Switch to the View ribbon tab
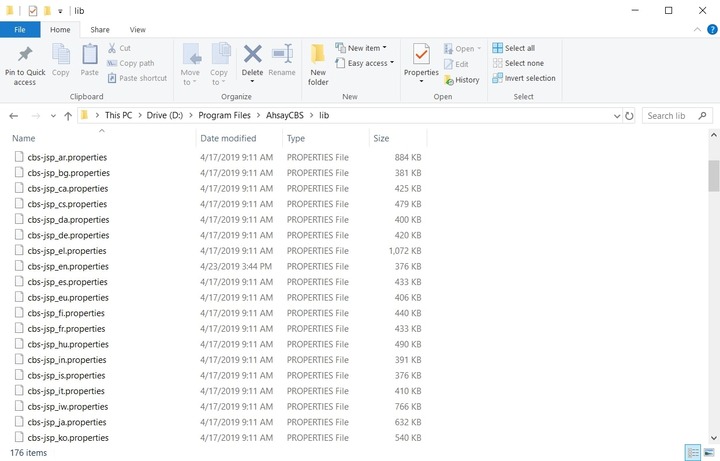 pos(137,30)
